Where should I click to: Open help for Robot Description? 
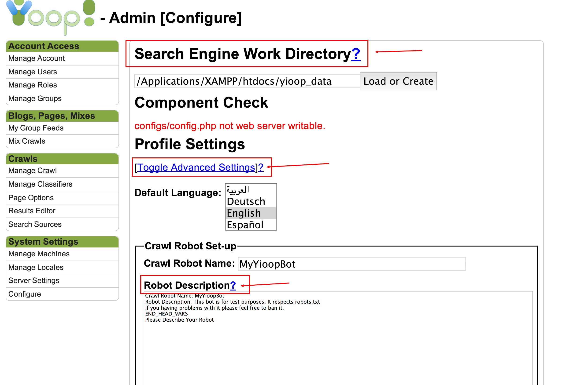233,285
